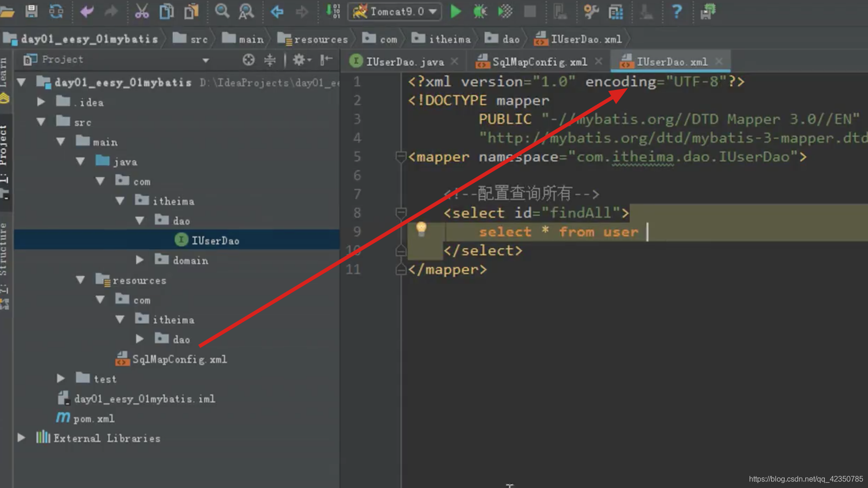Click the main breadcrumb
This screenshot has height=488, width=868.
(243, 39)
